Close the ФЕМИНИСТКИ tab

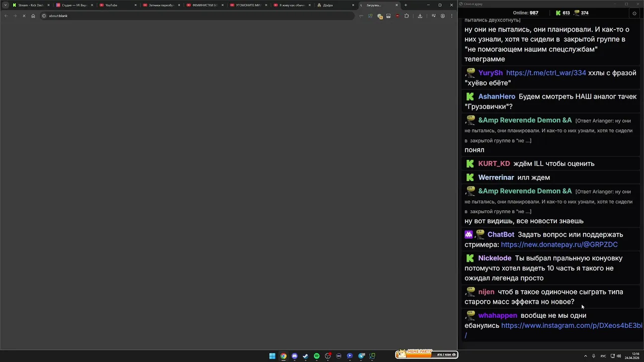(x=222, y=5)
